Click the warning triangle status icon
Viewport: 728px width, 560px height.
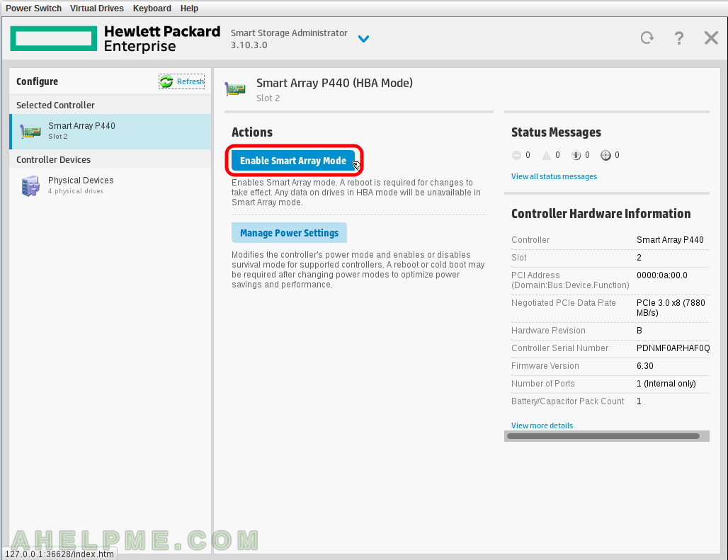point(546,156)
